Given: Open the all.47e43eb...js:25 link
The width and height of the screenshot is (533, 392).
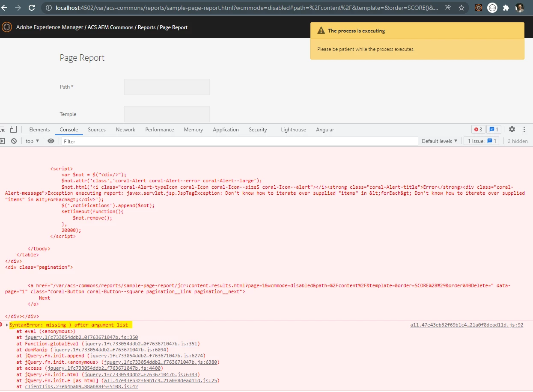Looking at the screenshot, I should (x=161, y=380).
